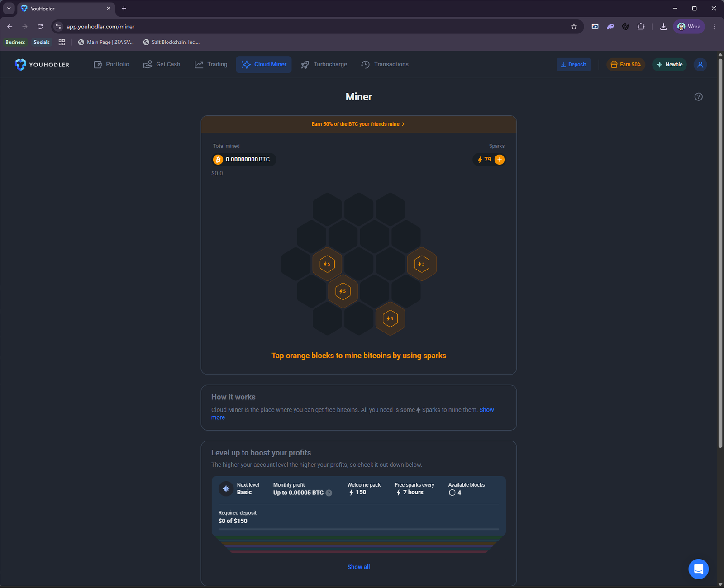724x588 pixels.
Task: Open the help question mark icon
Action: [x=698, y=96]
